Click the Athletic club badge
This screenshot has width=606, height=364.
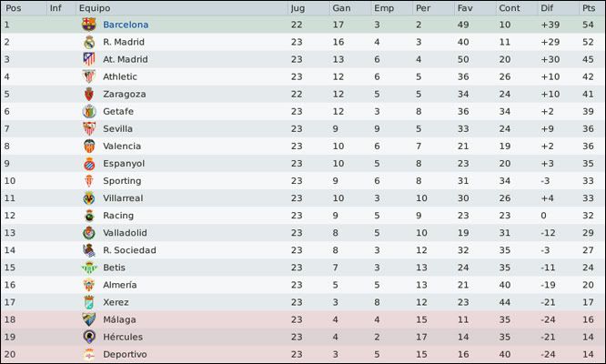[89, 76]
